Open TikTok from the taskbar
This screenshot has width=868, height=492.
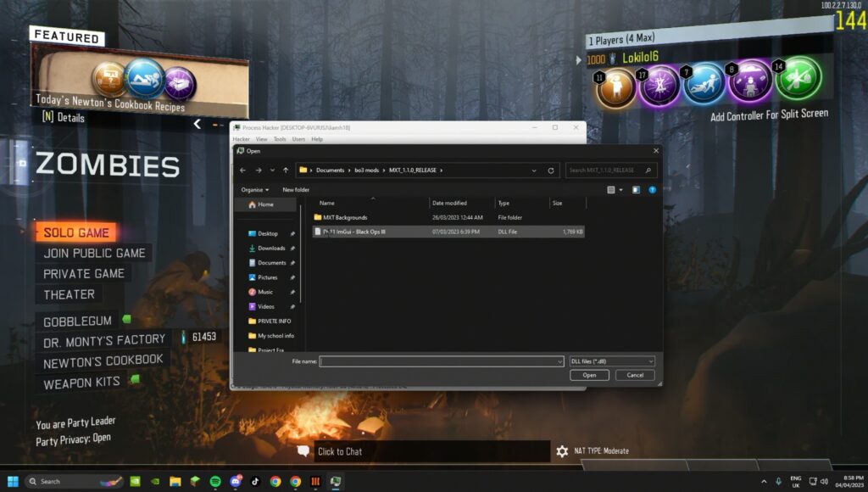pos(255,482)
